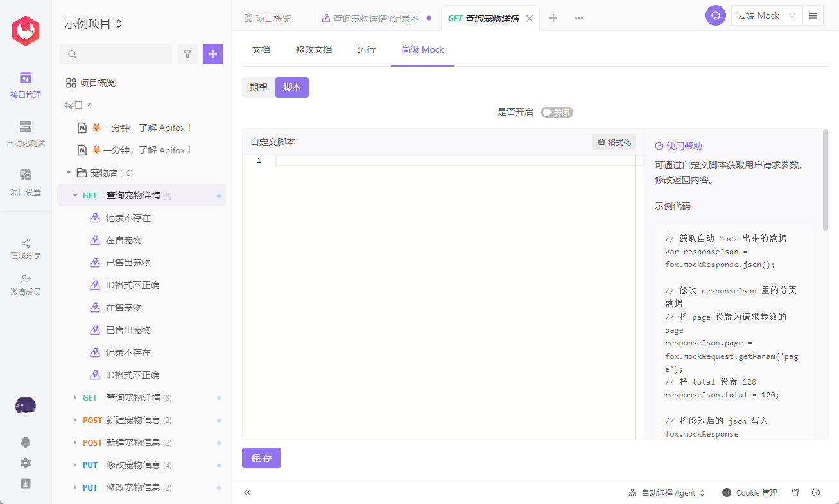Click the 保存 button to save the script
This screenshot has width=839, height=504.
[261, 458]
